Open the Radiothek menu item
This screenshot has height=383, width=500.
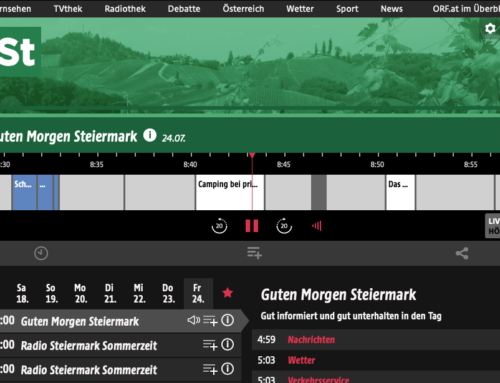click(x=125, y=9)
